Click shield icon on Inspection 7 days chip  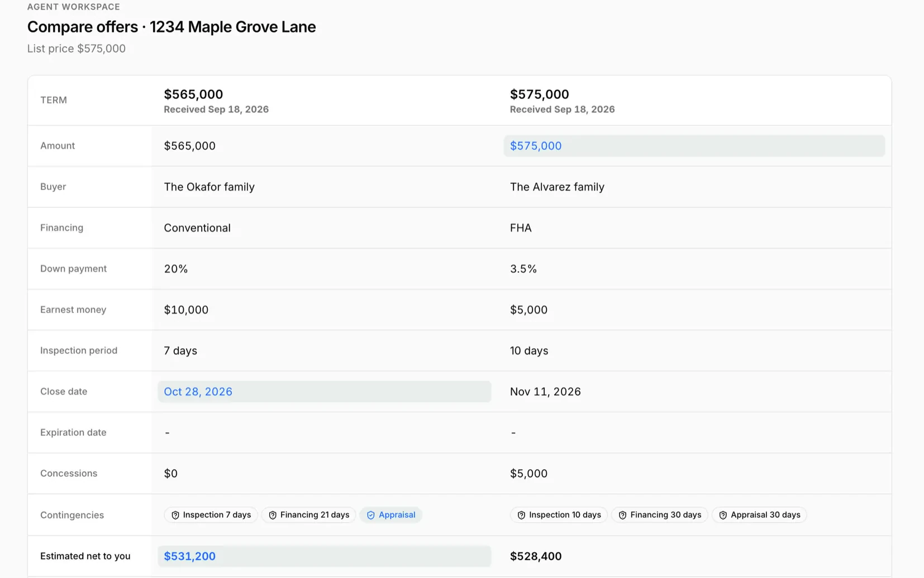[x=175, y=515]
